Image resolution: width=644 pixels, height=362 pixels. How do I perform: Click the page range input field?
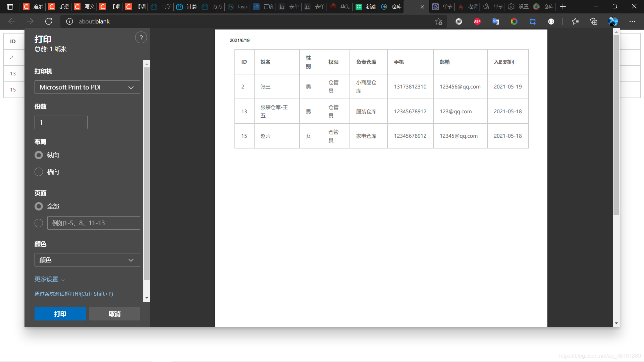(93, 223)
